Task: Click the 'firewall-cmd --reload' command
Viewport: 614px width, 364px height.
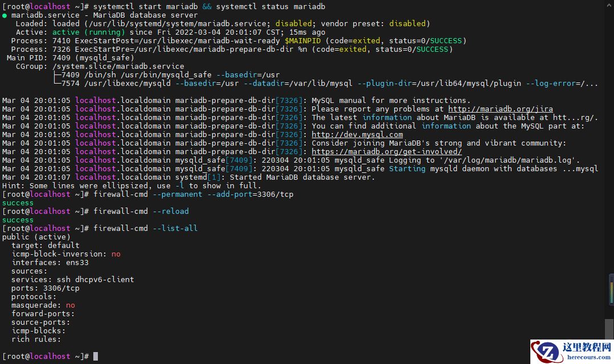Action: coord(141,212)
